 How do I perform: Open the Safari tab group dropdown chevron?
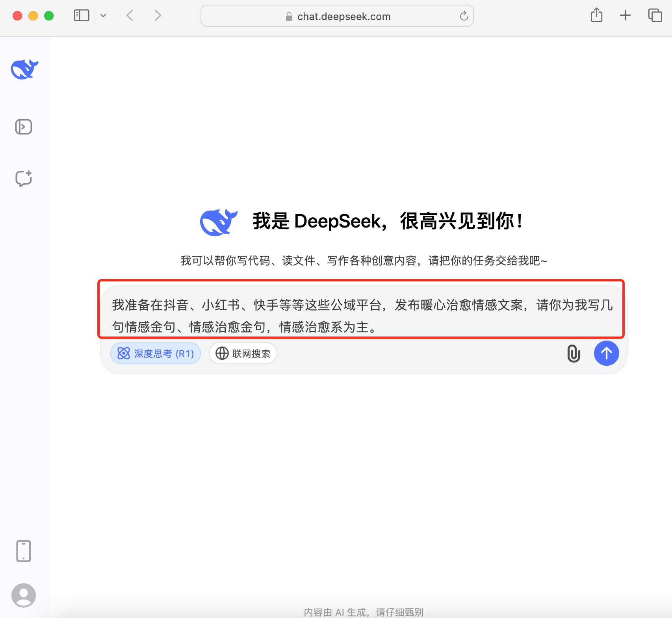pos(103,16)
